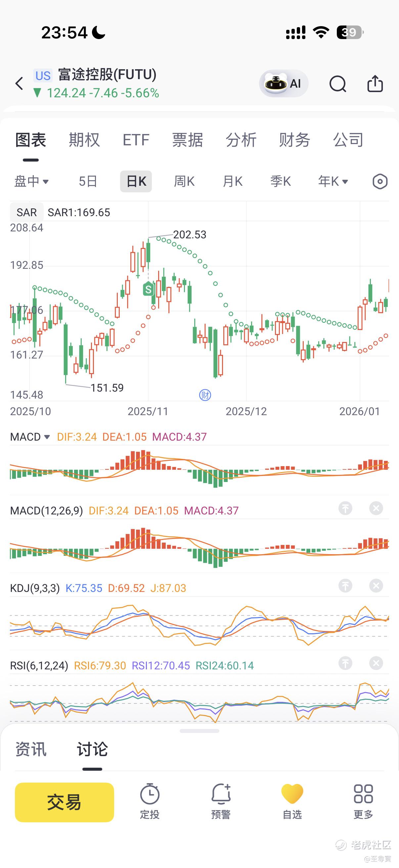Remove the MACD(12,26,9) indicator panel

tap(376, 508)
